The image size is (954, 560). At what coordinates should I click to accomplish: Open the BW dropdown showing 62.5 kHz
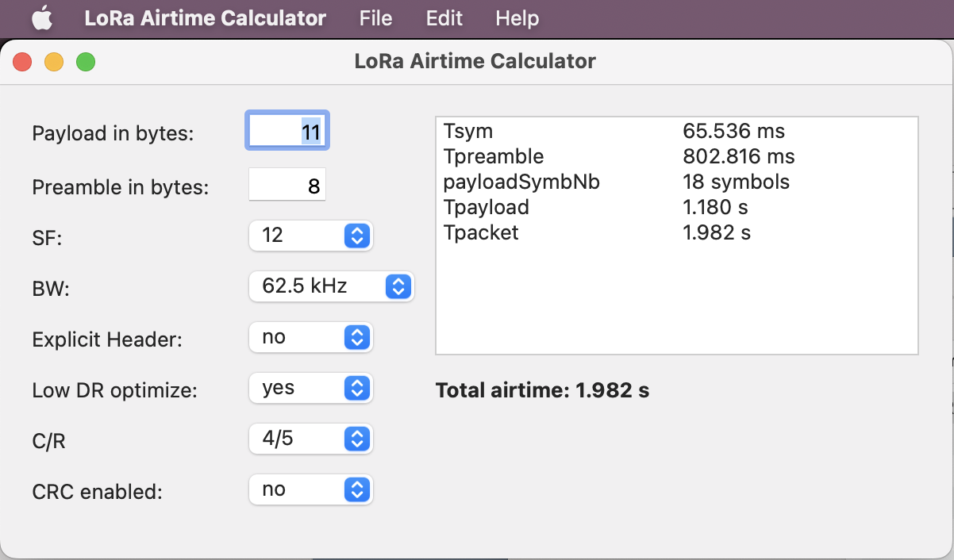click(331, 286)
